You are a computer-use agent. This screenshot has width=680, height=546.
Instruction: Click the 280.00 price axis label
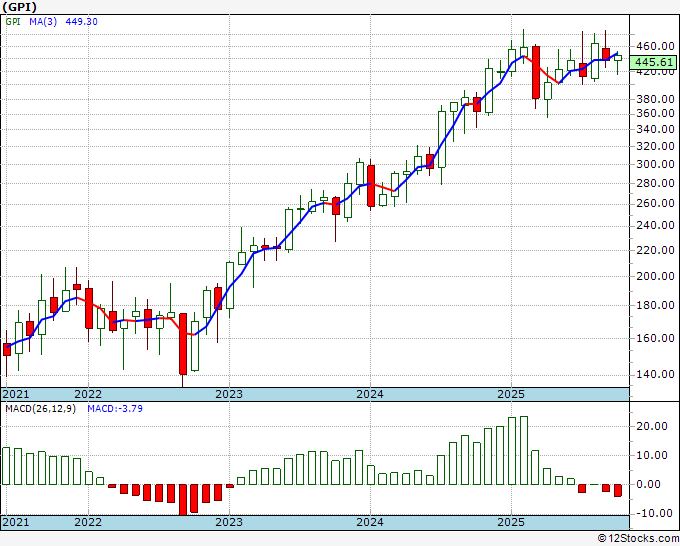pyautogui.click(x=655, y=183)
